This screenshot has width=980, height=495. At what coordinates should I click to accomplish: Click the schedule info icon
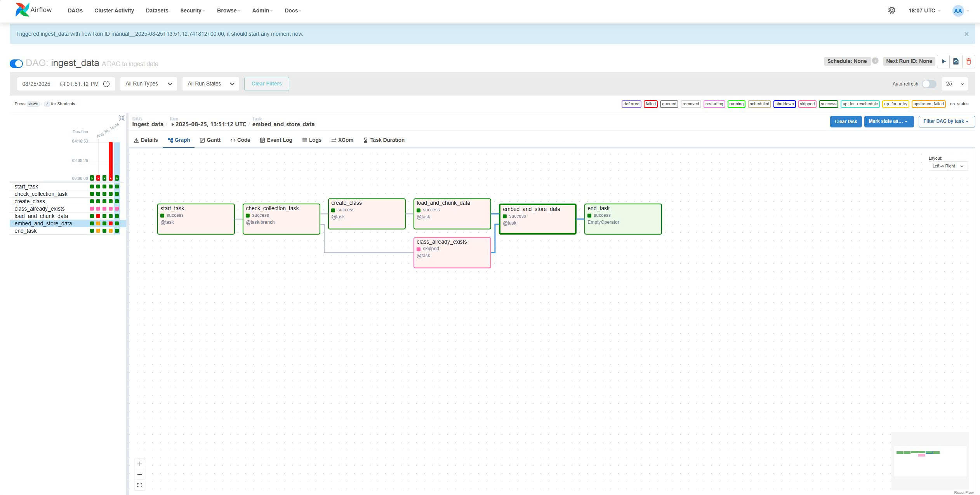pyautogui.click(x=875, y=61)
